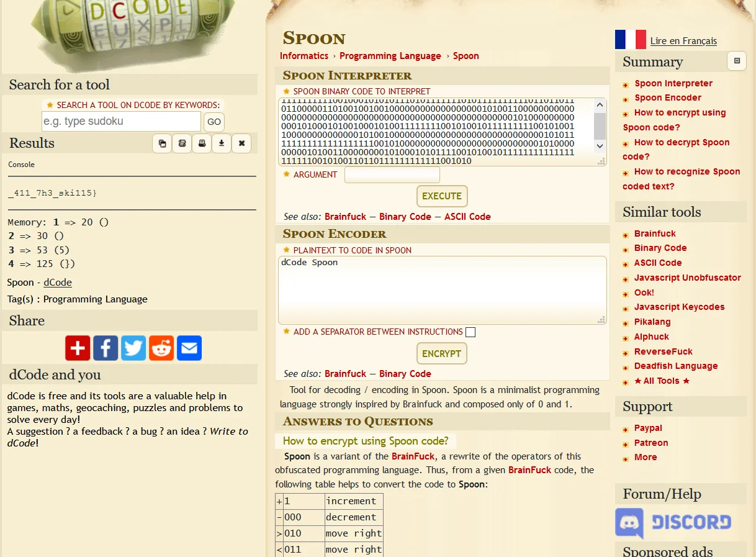Click the Informatics breadcrumb
Image resolution: width=756 pixels, height=557 pixels.
tap(304, 56)
